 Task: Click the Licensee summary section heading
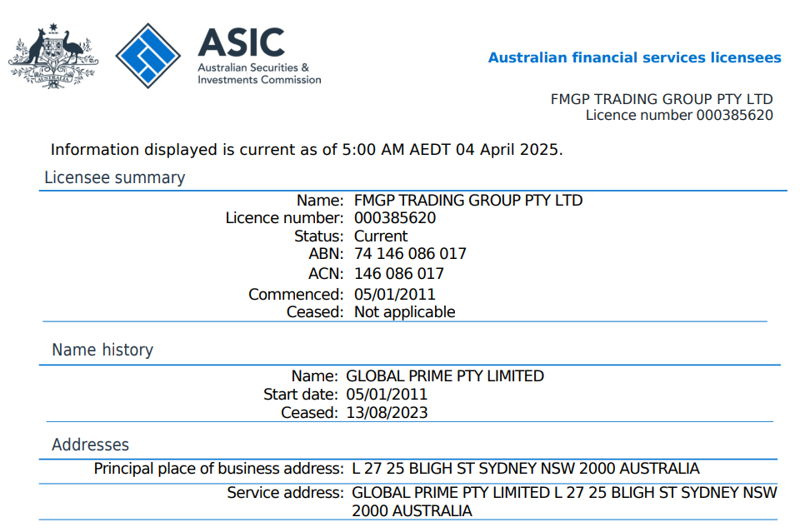(114, 177)
